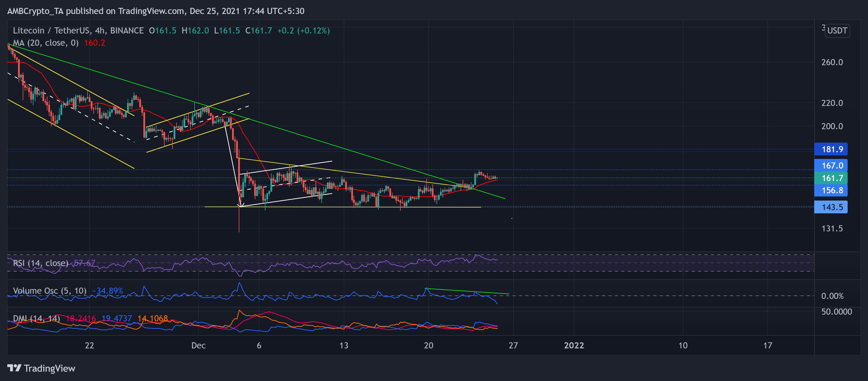This screenshot has height=381, width=868.
Task: Click the Dec label on the time axis
Action: [199, 345]
